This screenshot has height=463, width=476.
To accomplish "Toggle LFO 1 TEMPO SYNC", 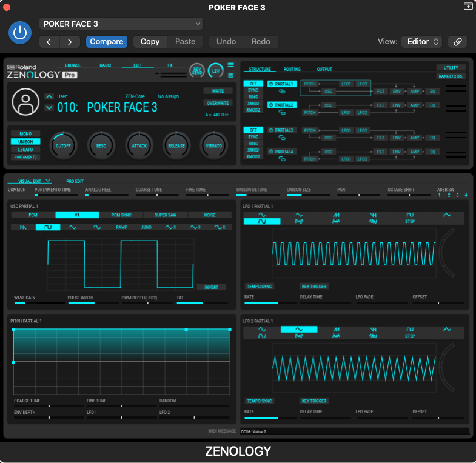I will 260,287.
